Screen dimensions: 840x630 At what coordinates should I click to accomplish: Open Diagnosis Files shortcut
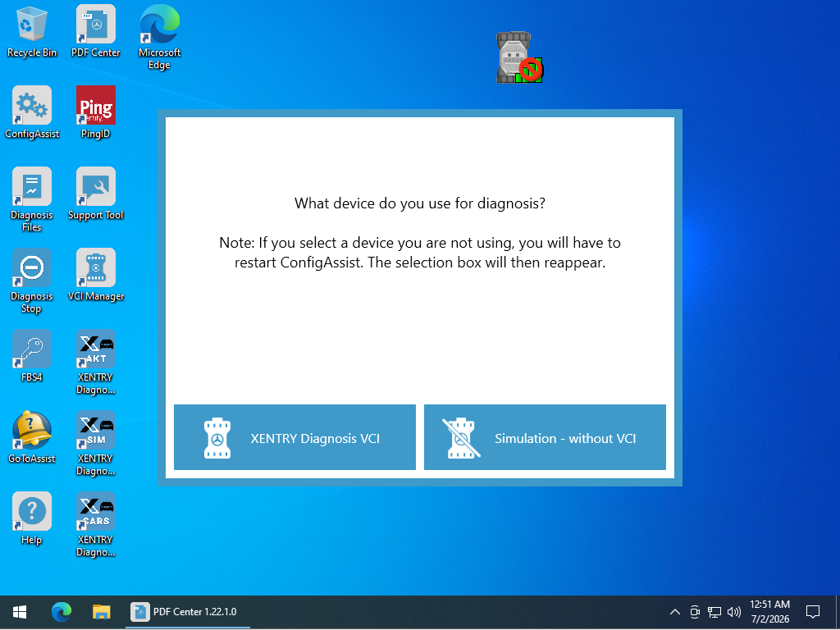pyautogui.click(x=32, y=199)
